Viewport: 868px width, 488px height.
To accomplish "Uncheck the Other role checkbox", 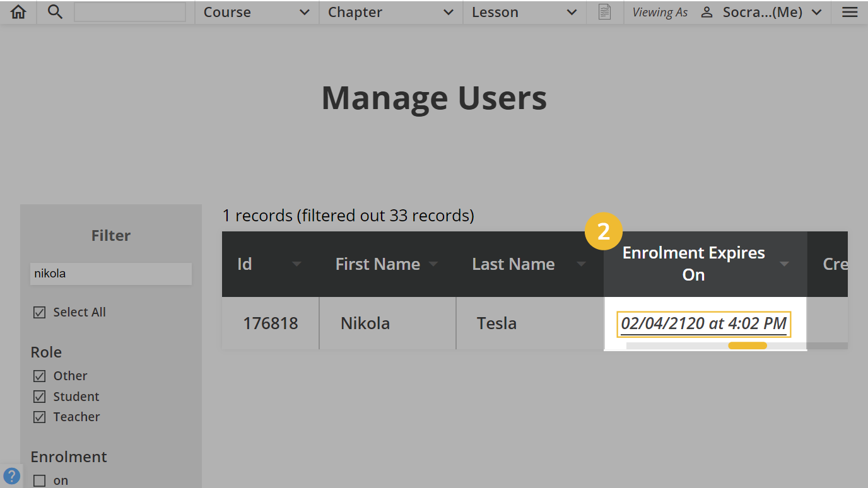I will click(x=40, y=376).
